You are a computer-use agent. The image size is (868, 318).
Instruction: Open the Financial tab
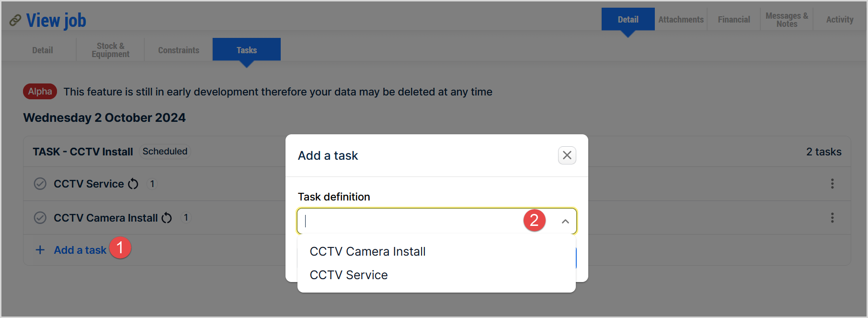pos(734,20)
